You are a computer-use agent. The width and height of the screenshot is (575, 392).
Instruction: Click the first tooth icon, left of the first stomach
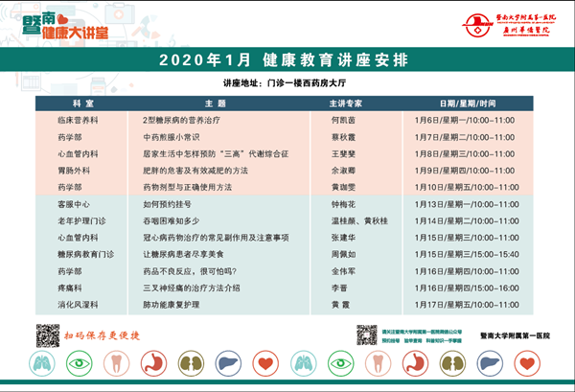coord(116,363)
